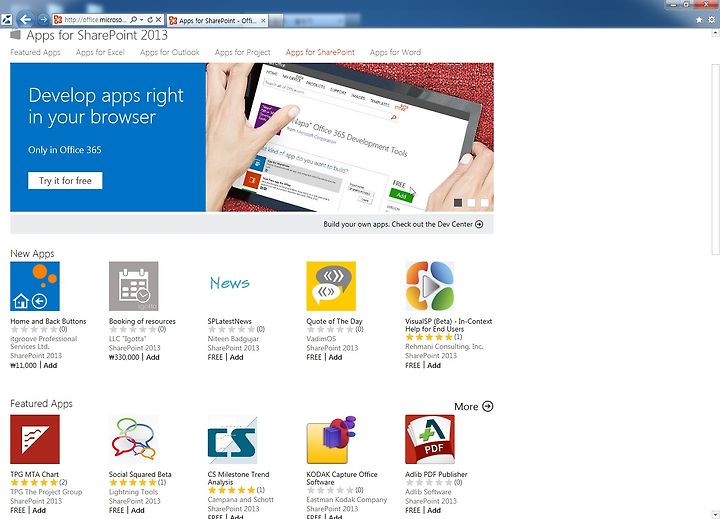Click the More link beside Featured Apps
Viewport: 720px width, 519px height.
[466, 406]
